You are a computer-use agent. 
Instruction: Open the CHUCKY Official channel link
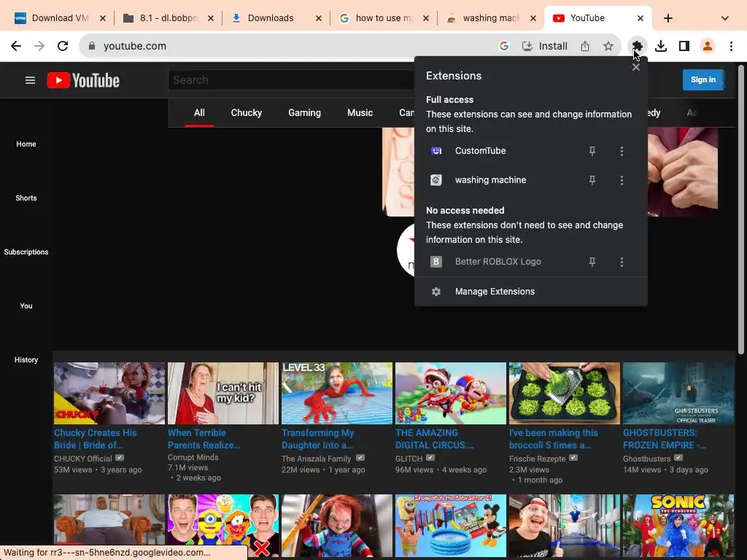[83, 459]
